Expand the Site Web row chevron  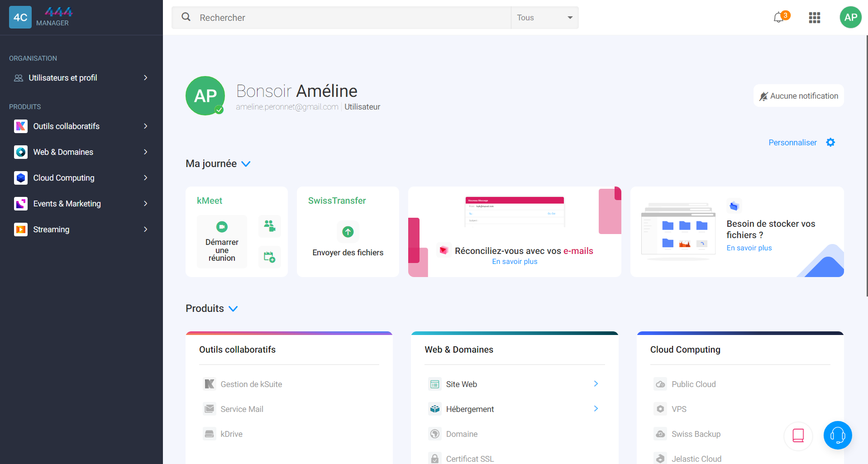(596, 384)
